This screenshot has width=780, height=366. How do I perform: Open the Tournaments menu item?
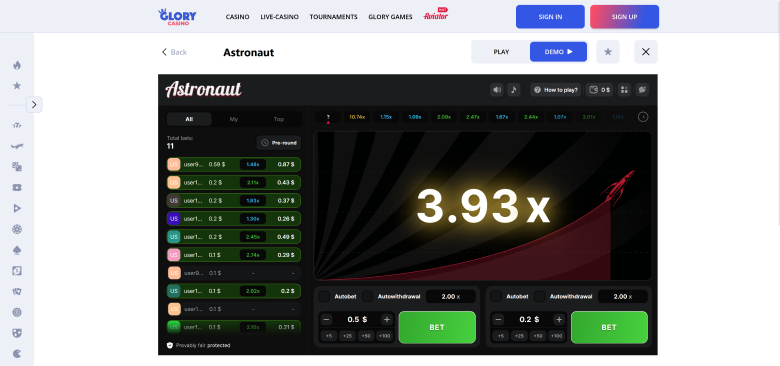point(333,17)
